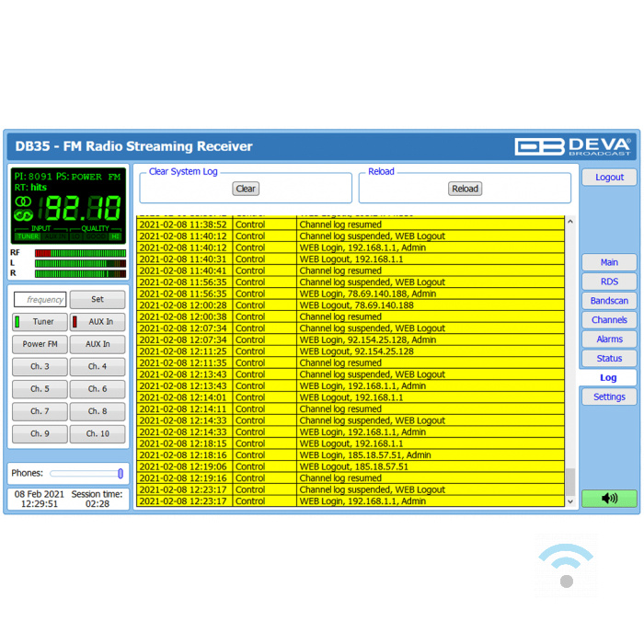Viewport: 644px width, 644px height.
Task: Click the Logout button
Action: click(609, 177)
